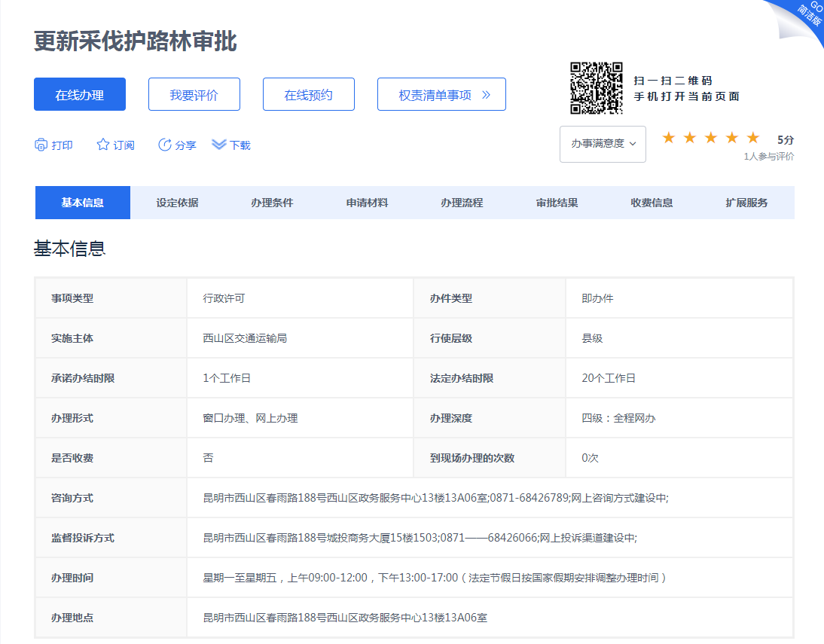Click the 咨询方式 address and phone text
The height and width of the screenshot is (644, 824).
435,498
